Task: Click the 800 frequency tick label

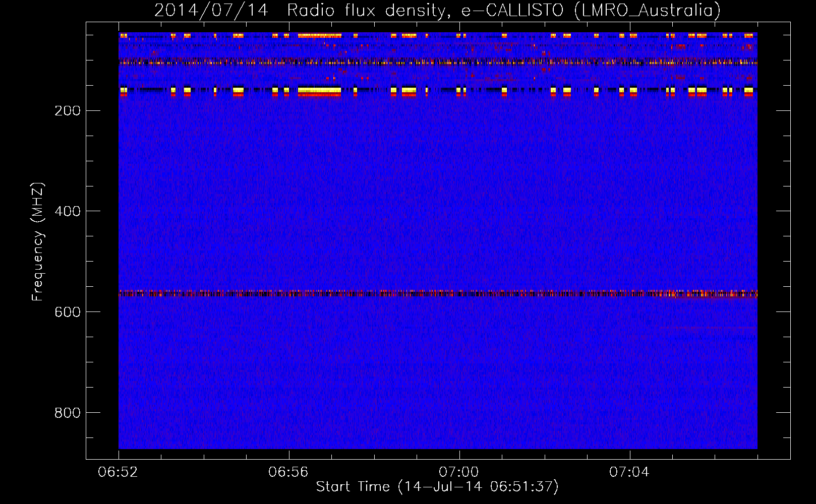Action: (68, 413)
